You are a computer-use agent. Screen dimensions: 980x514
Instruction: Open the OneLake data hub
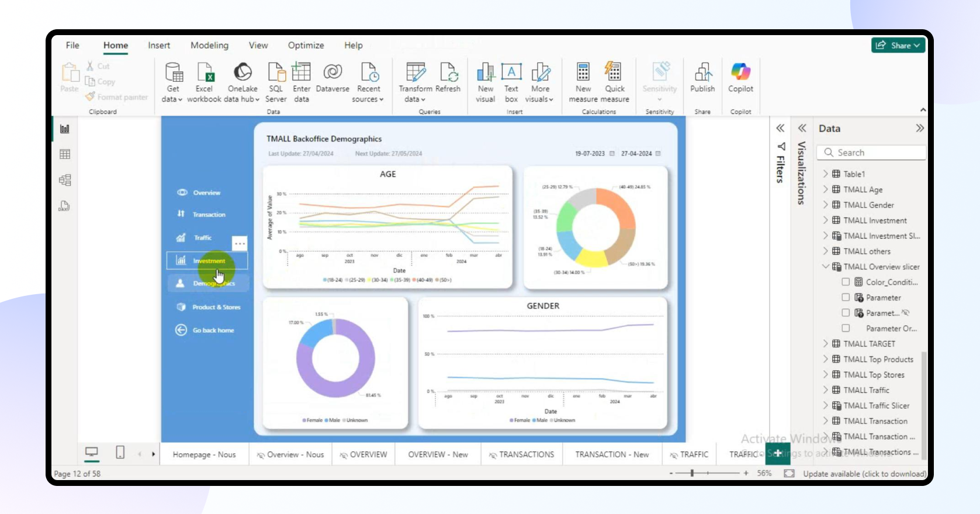243,82
